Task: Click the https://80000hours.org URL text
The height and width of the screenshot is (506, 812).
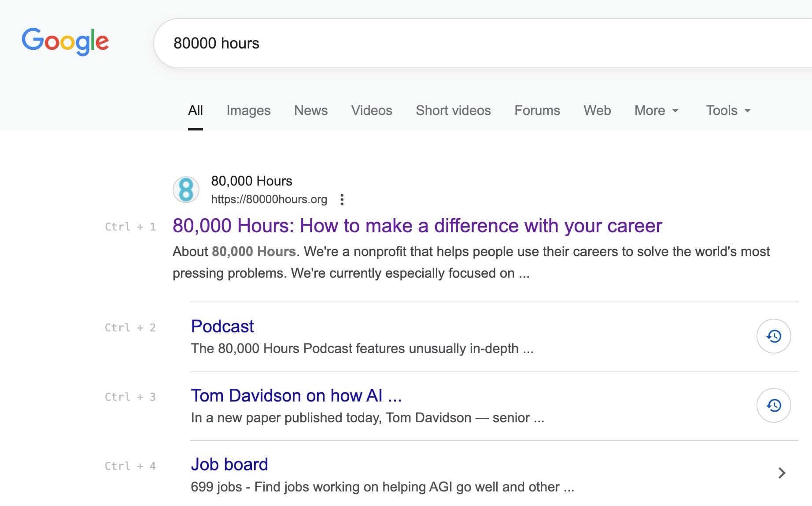Action: pos(269,199)
